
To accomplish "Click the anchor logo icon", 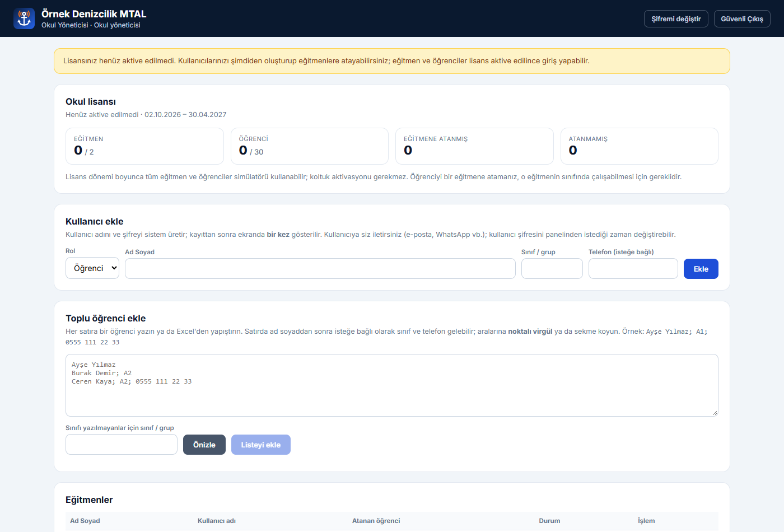I will [x=24, y=18].
